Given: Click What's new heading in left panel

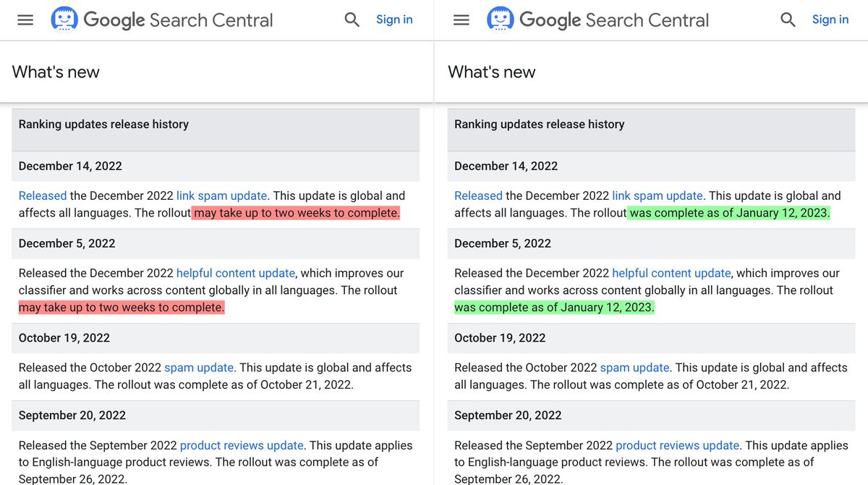Looking at the screenshot, I should 56,72.
